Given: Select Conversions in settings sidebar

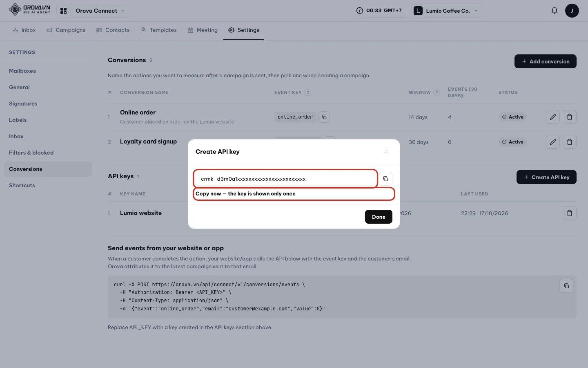Looking at the screenshot, I should pos(48,169).
